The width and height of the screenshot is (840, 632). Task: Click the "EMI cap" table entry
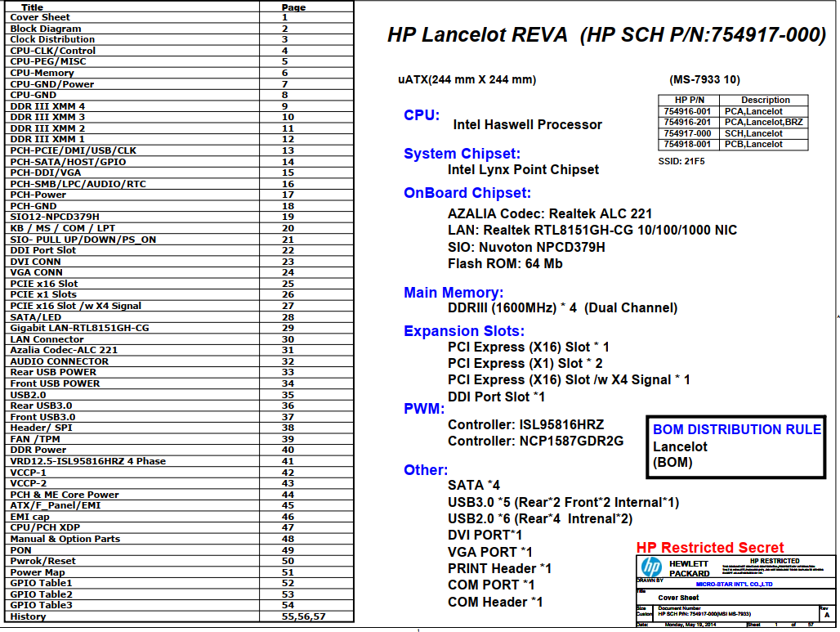(29, 516)
